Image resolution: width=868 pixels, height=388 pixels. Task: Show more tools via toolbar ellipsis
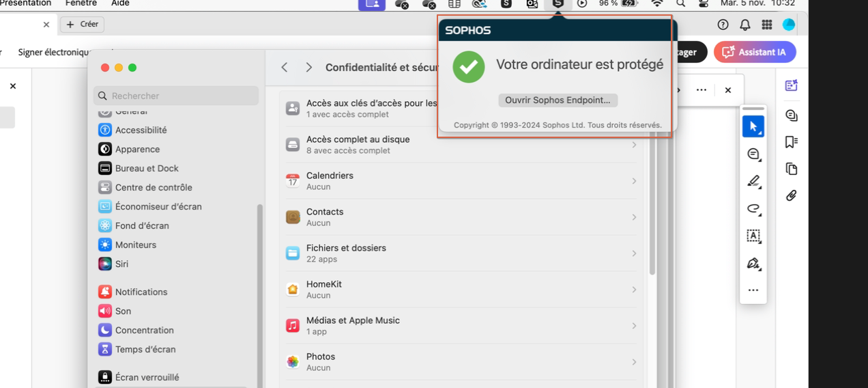[753, 290]
